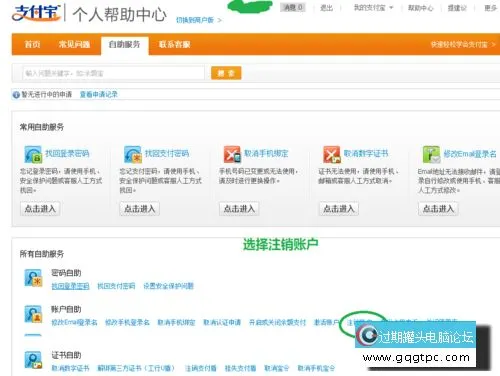Click the blue info icon beside 暂无进行中的申请

[16, 95]
